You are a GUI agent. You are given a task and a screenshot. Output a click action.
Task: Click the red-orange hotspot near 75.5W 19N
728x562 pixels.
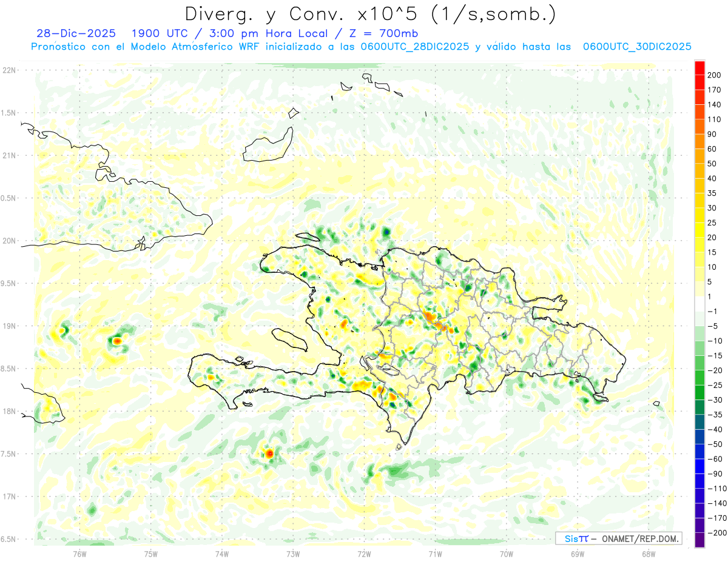pyautogui.click(x=116, y=342)
